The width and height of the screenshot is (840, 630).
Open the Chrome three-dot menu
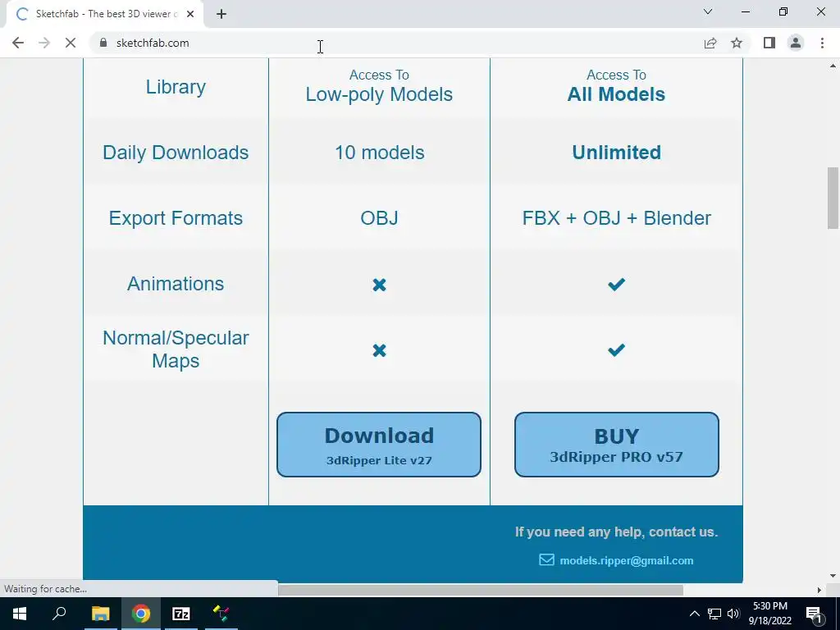click(x=822, y=43)
